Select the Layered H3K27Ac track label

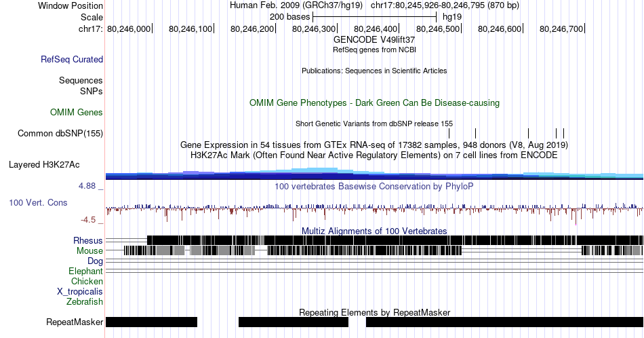pyautogui.click(x=44, y=164)
